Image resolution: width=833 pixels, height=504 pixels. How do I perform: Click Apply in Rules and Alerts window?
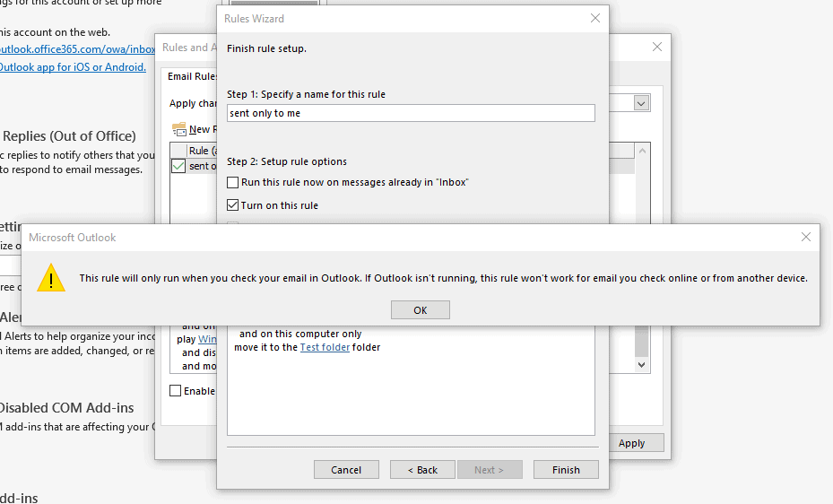point(631,443)
